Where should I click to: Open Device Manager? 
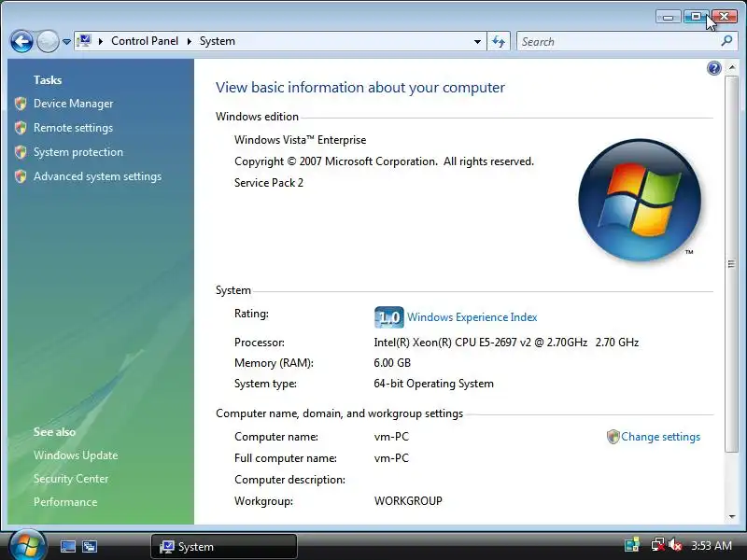[74, 104]
